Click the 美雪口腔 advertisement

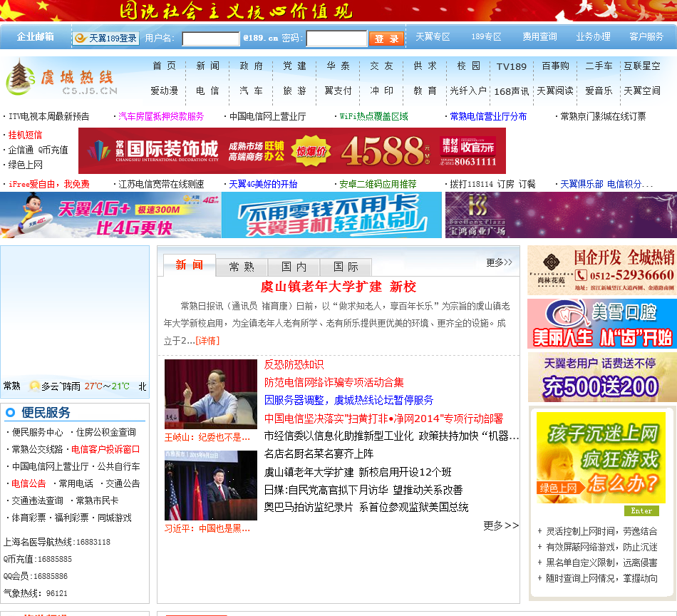[602, 324]
